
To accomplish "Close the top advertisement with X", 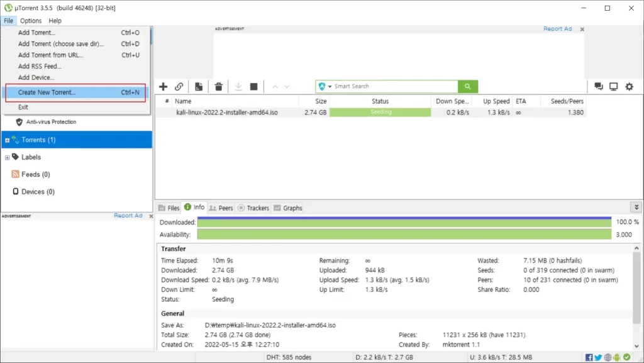I will click(582, 29).
